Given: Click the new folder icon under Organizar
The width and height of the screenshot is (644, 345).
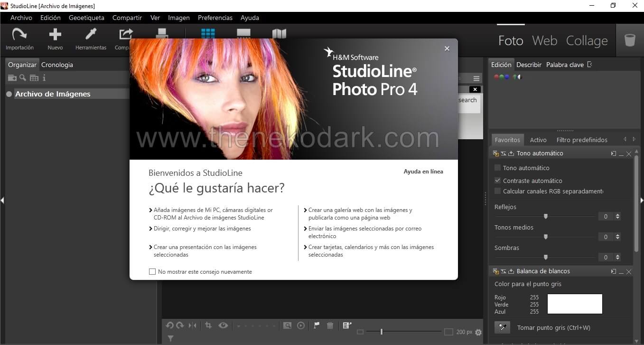Looking at the screenshot, I should pos(12,78).
